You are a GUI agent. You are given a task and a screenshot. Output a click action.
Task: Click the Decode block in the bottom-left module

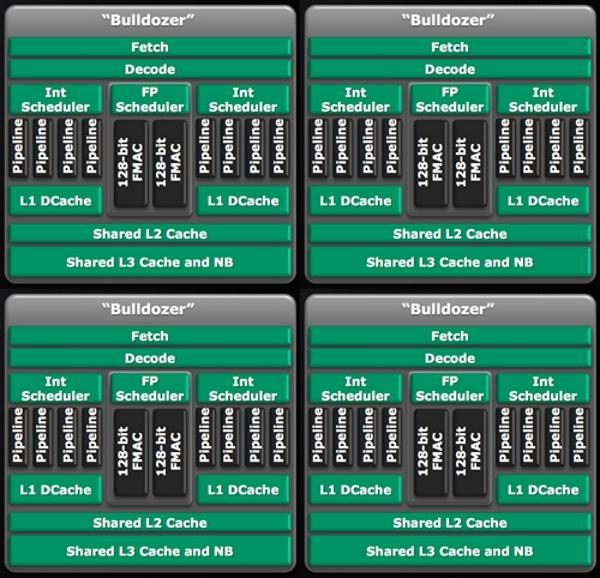click(150, 358)
